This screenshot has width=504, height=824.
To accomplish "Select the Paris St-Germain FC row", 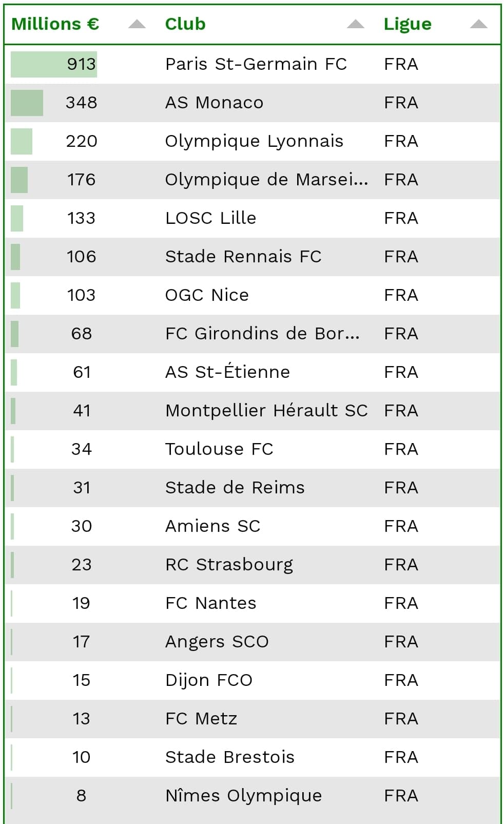I will pyautogui.click(x=256, y=64).
